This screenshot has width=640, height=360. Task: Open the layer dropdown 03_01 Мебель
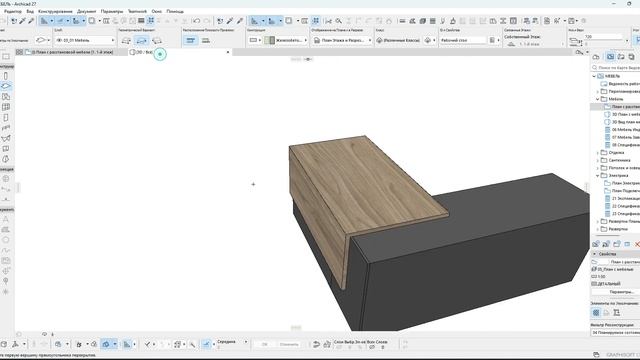85,40
